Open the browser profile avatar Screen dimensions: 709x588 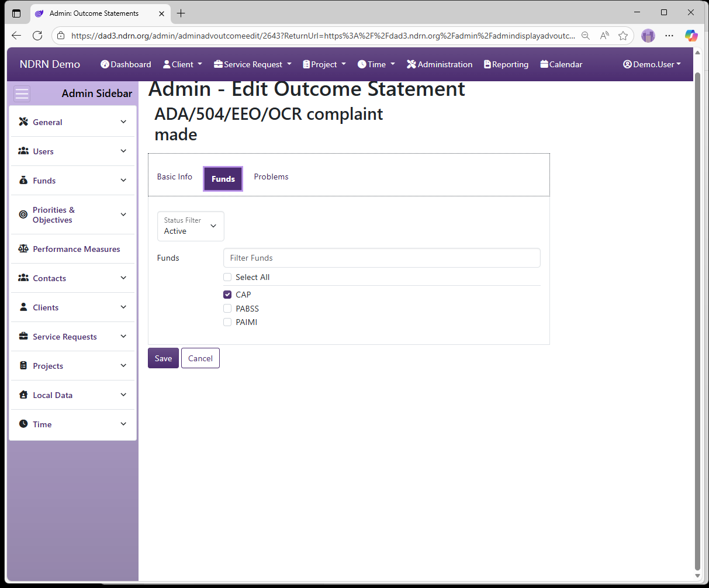[648, 36]
